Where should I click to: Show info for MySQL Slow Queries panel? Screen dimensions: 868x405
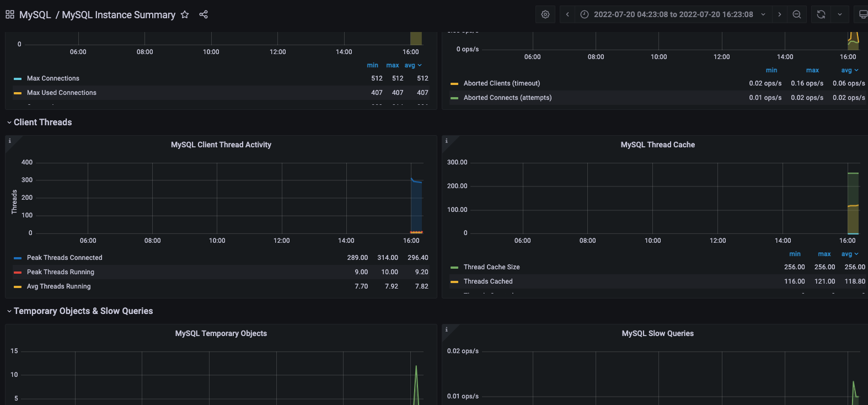tap(446, 329)
